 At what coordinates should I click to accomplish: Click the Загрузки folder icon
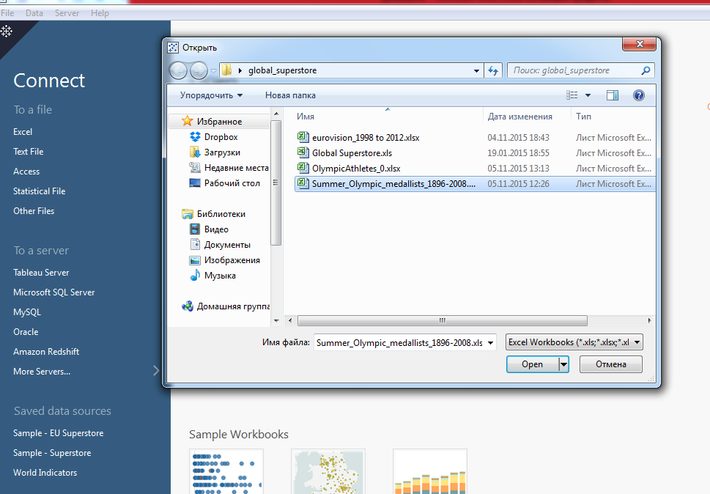(195, 152)
